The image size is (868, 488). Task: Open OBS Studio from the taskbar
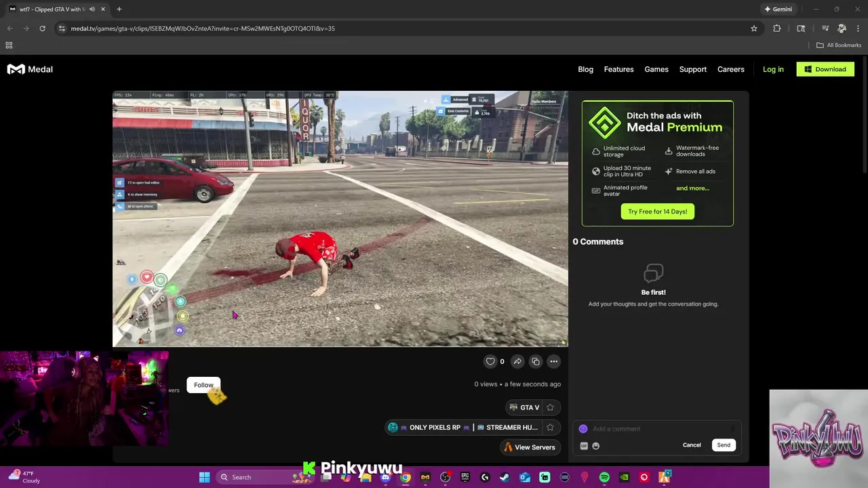445,477
